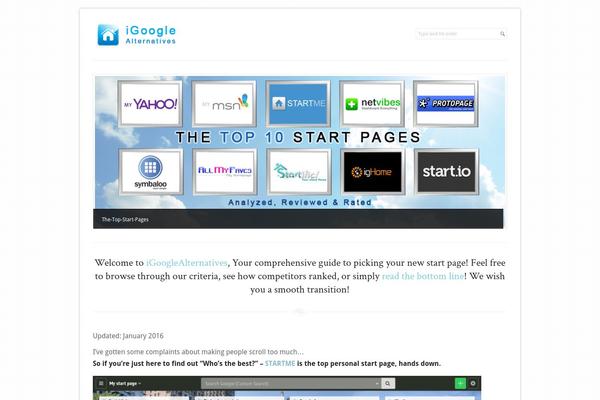Viewport: 600px width, 400px height.
Task: Open the STARTME link in bold sentence
Action: coord(280,363)
